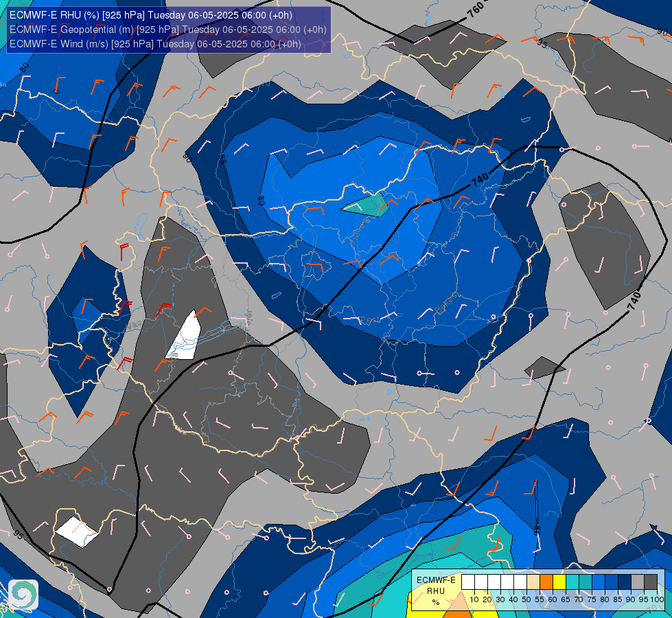Click the legend tick label 70

coord(579,599)
